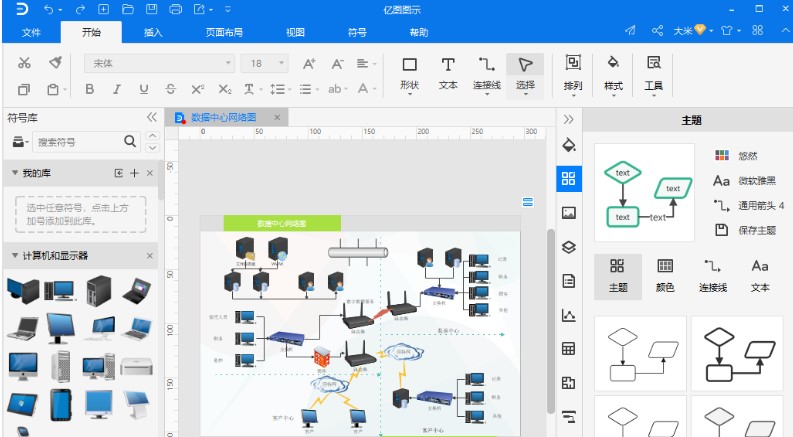Open the image panel in the right sidebar
The height and width of the screenshot is (437, 793).
(x=568, y=212)
